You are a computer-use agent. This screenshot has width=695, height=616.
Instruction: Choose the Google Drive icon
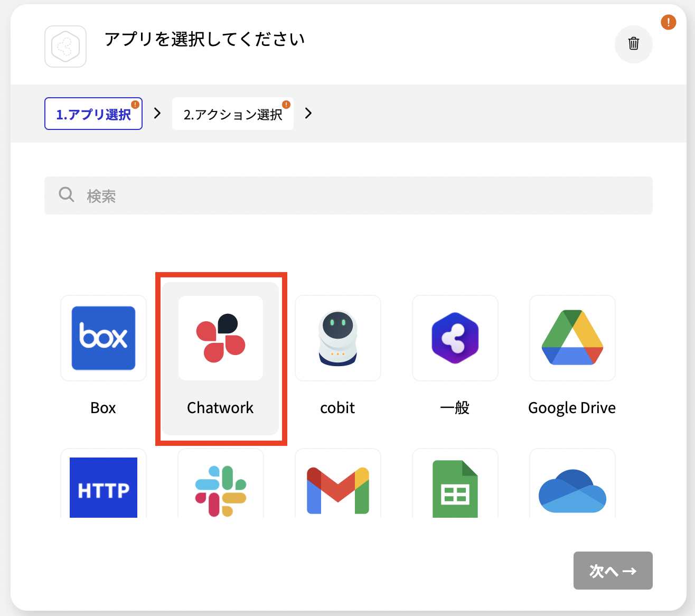point(572,338)
